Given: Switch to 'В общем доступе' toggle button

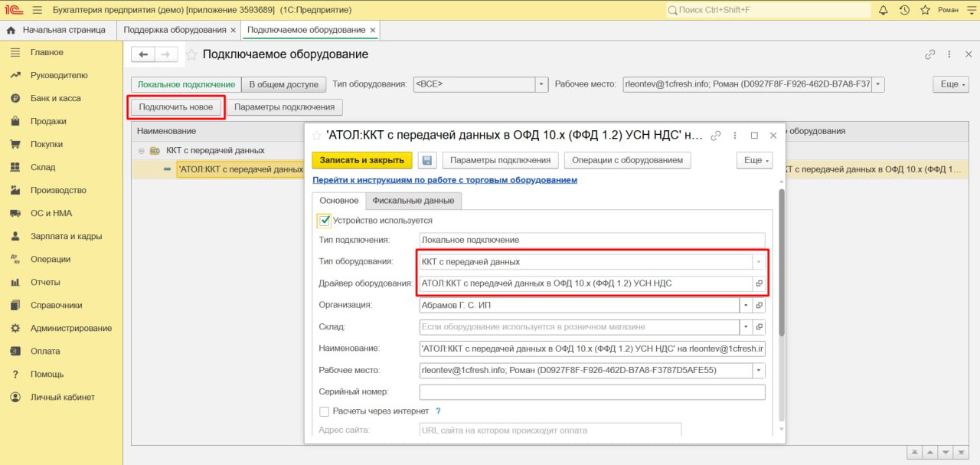Looking at the screenshot, I should click(x=283, y=84).
